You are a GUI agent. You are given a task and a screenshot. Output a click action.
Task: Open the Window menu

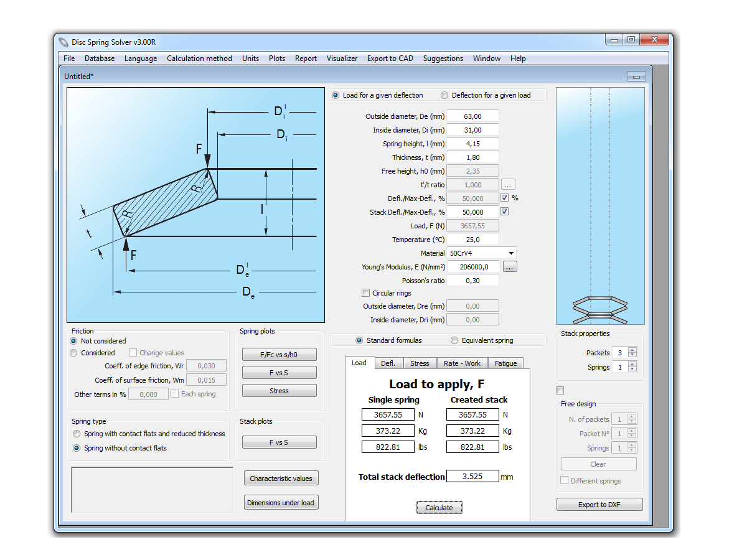coord(487,58)
